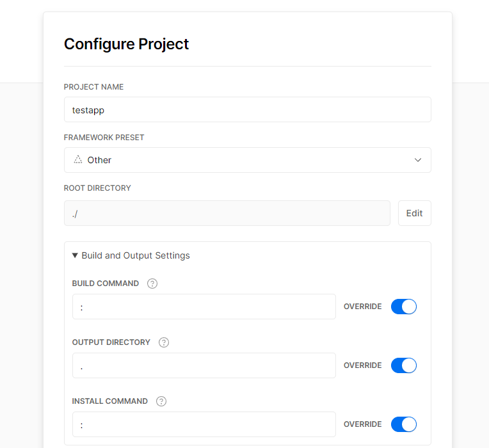489x448 pixels.
Task: Click the OVERRIDE label beside Build Command
Action: point(362,307)
